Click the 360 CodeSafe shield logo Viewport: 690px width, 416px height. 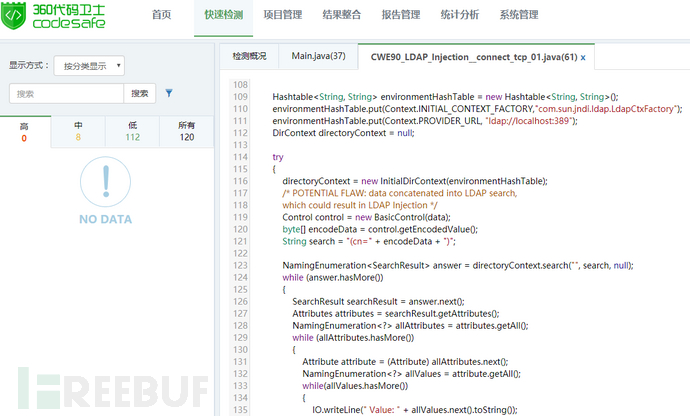pyautogui.click(x=13, y=15)
